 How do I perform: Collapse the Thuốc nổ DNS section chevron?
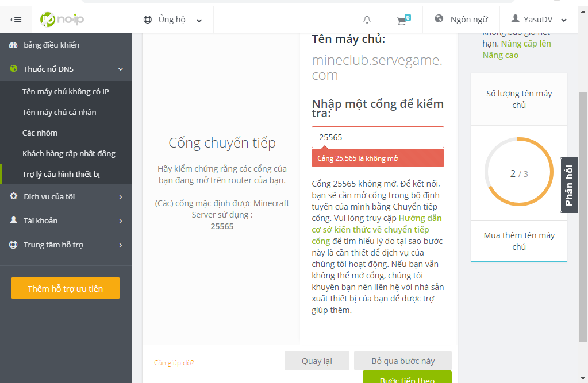(x=121, y=69)
